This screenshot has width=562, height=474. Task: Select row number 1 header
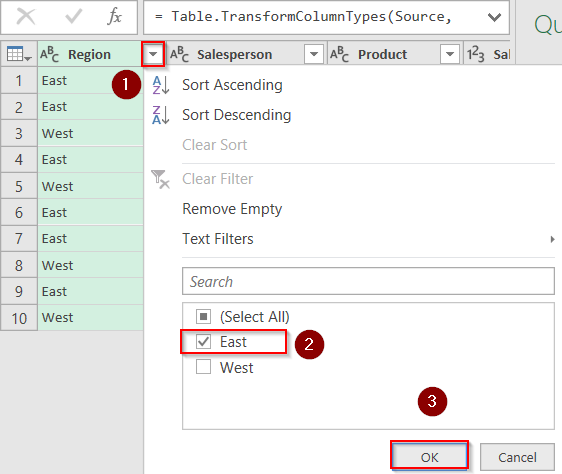pos(19,81)
